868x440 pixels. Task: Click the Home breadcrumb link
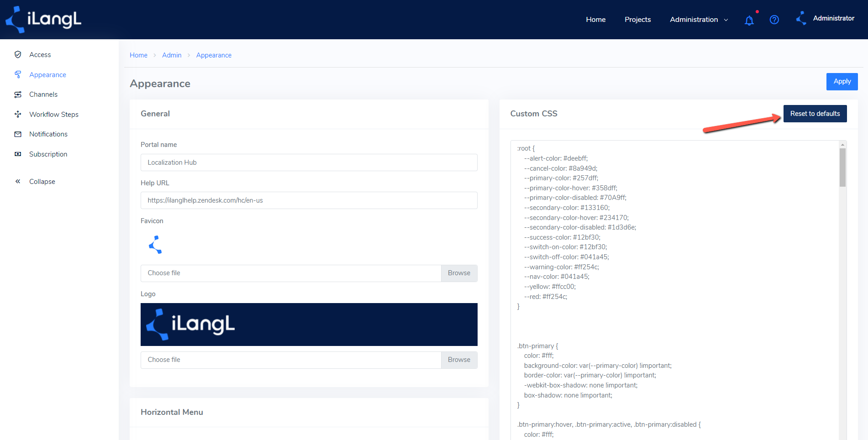click(138, 55)
